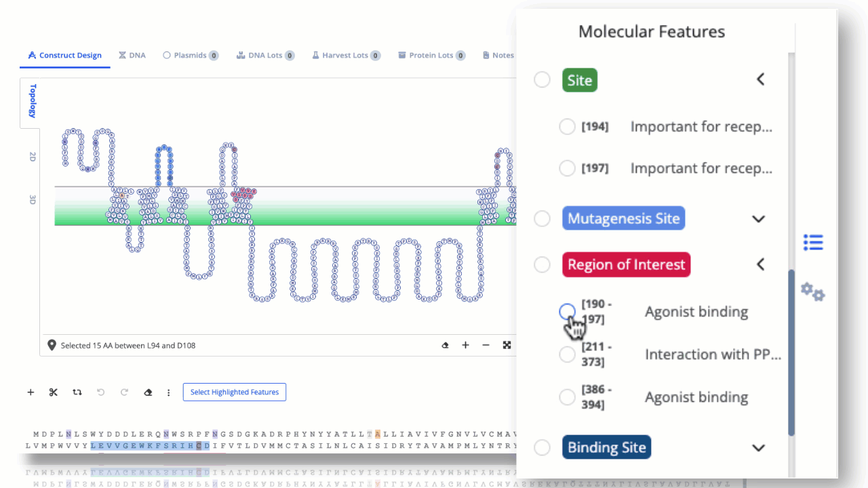
Task: Select the Mutagenesis Site radio button
Action: (x=542, y=218)
